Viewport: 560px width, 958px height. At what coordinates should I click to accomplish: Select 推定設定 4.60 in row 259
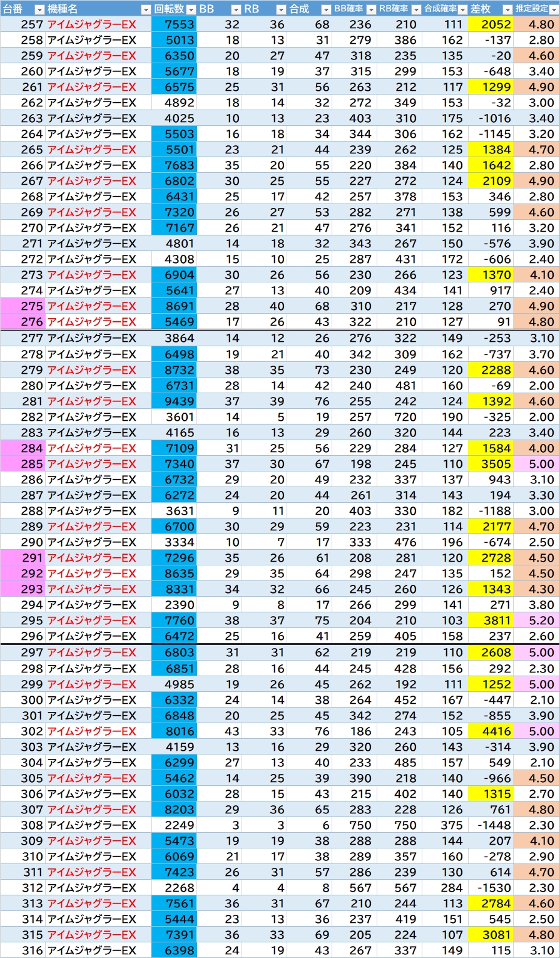536,56
